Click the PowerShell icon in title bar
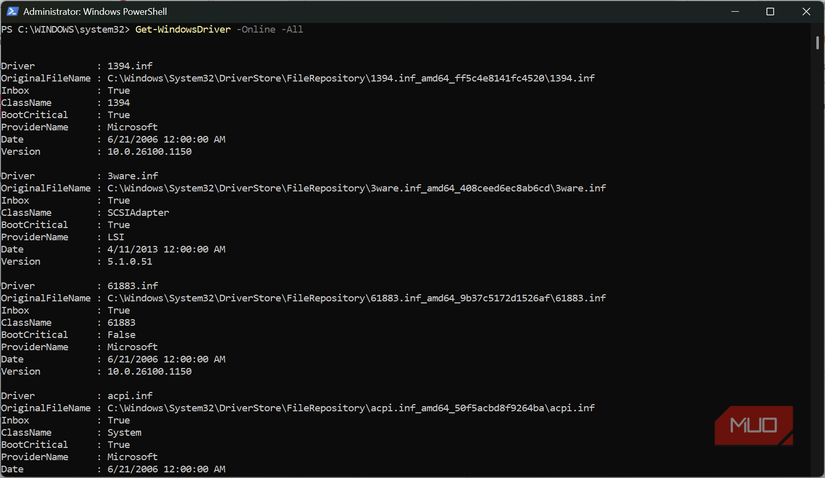The width and height of the screenshot is (825, 478). [x=12, y=11]
